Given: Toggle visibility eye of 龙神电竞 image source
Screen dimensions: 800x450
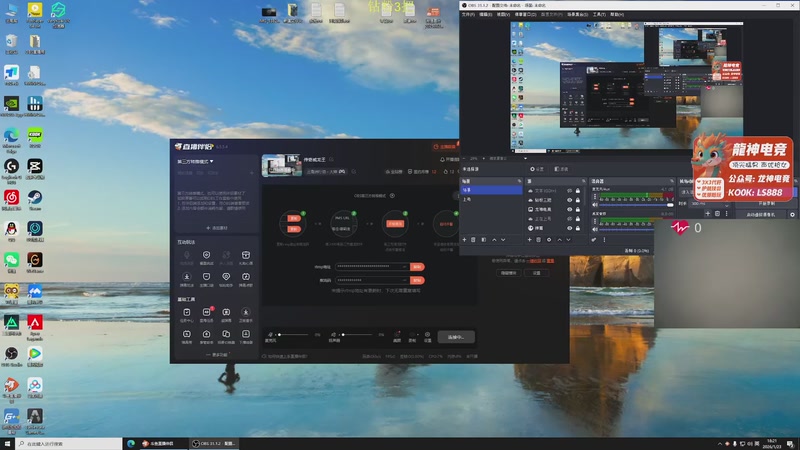Looking at the screenshot, I should click(569, 209).
